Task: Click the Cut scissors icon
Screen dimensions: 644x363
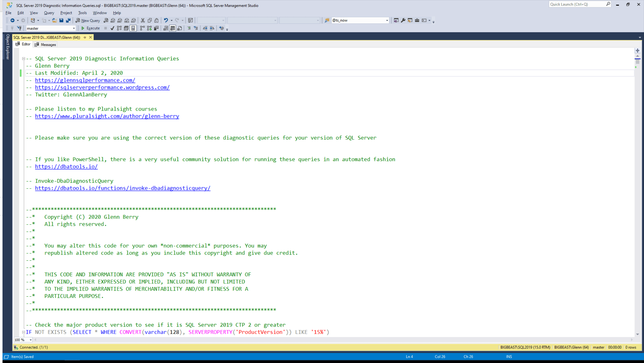Action: [143, 21]
